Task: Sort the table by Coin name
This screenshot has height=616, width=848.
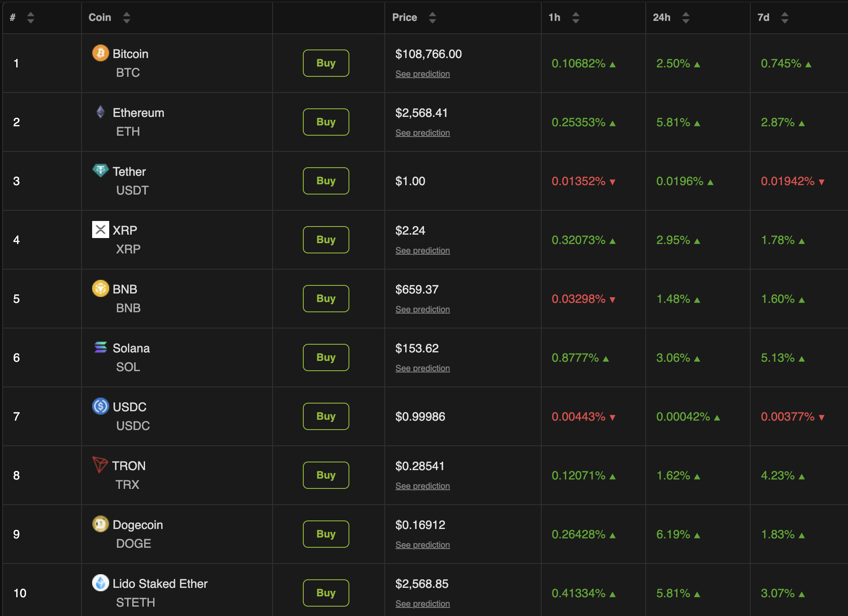Action: click(x=126, y=17)
